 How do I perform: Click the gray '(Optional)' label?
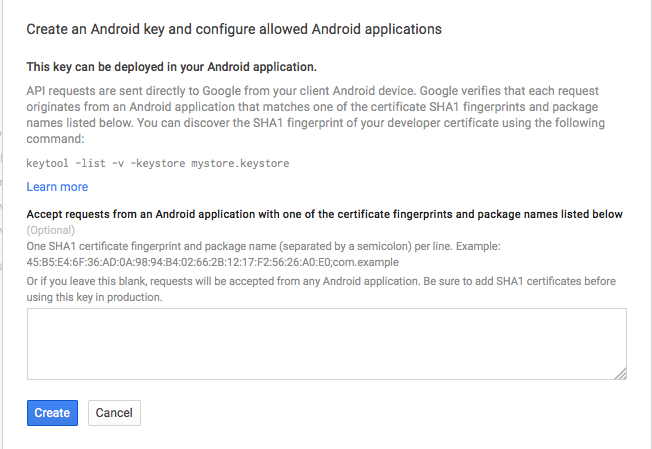pos(50,230)
